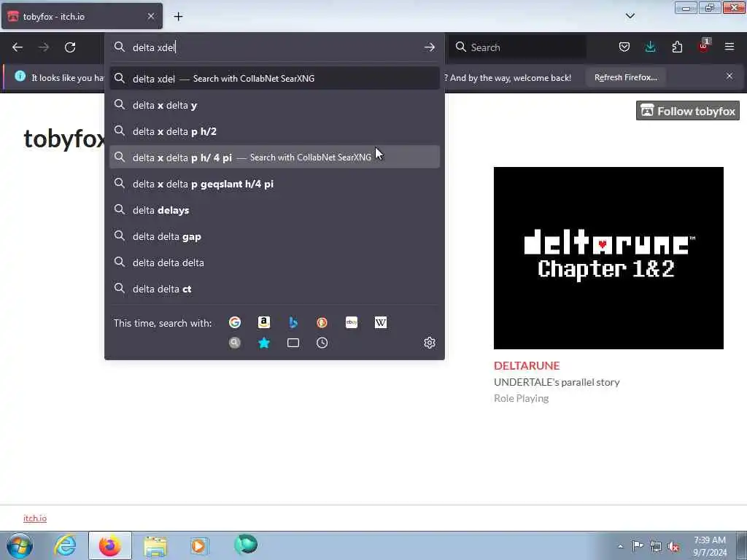Choose suggestion 'delta delta gap'

[274, 236]
